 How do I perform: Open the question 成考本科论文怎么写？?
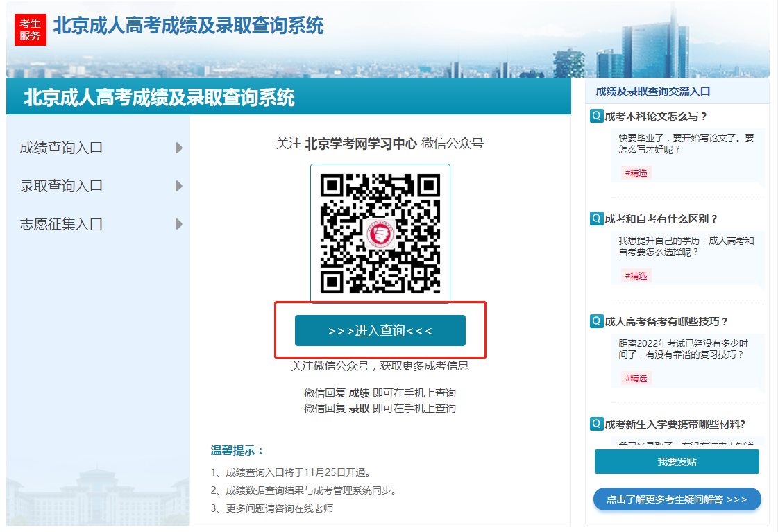pos(655,117)
